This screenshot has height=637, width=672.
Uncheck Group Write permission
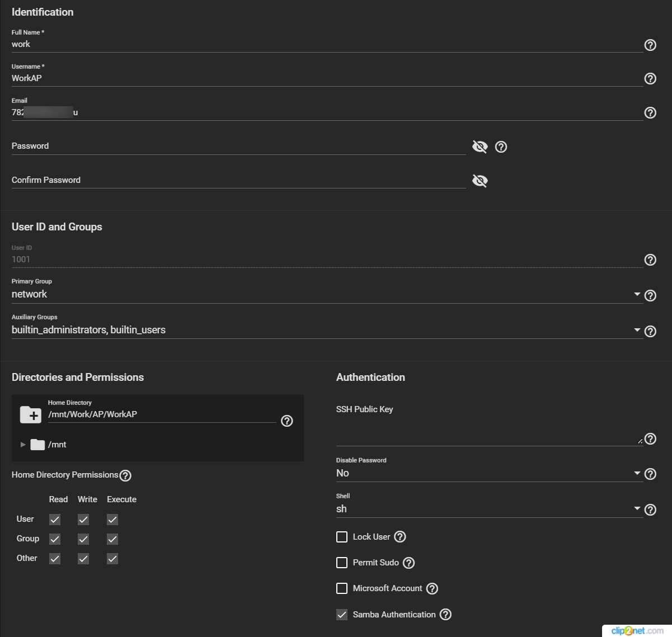tap(83, 539)
